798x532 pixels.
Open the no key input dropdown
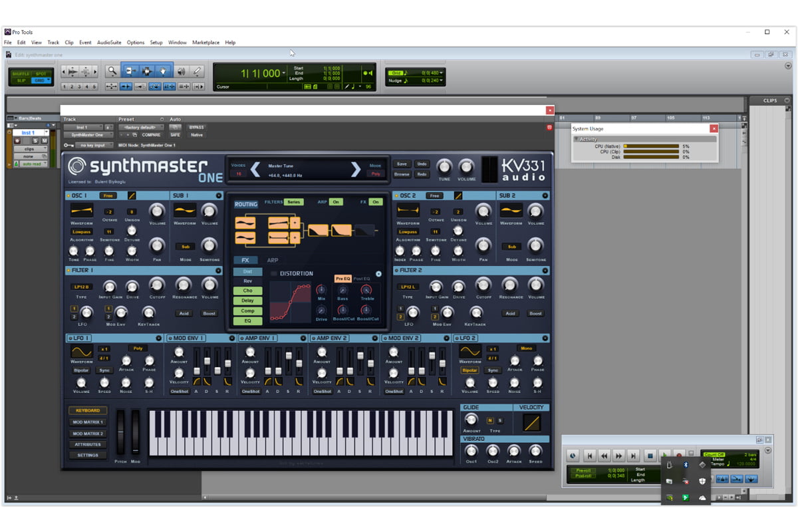click(x=94, y=145)
